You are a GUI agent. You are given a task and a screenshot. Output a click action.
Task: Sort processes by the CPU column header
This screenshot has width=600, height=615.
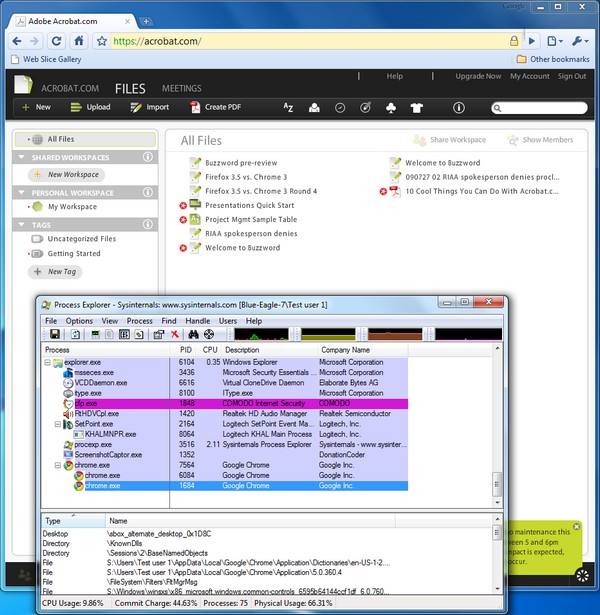pyautogui.click(x=210, y=350)
